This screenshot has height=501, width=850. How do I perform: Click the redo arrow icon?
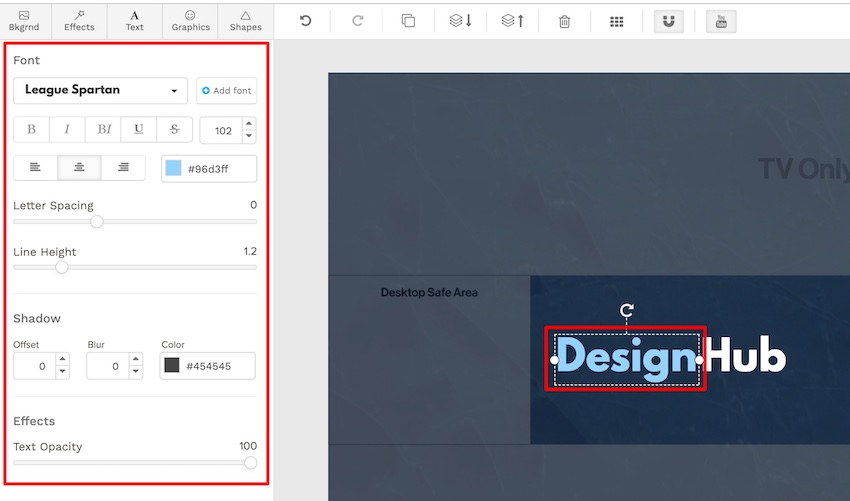[357, 21]
